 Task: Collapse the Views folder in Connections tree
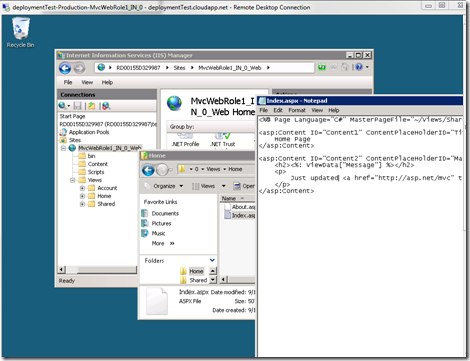pos(72,180)
